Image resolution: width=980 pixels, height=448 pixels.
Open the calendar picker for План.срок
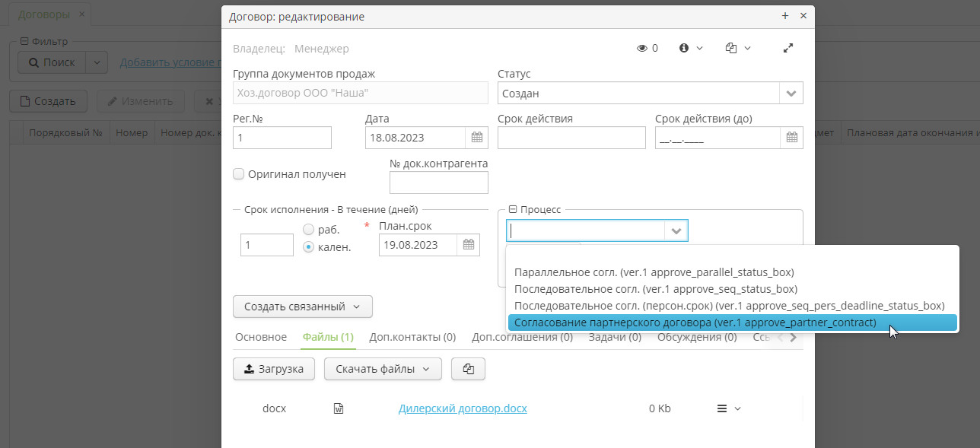pos(469,244)
